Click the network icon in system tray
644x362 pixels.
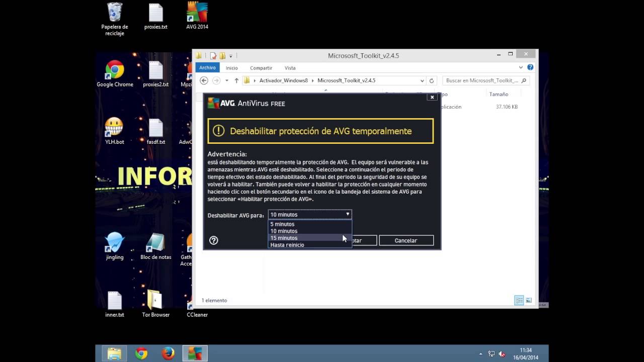492,354
